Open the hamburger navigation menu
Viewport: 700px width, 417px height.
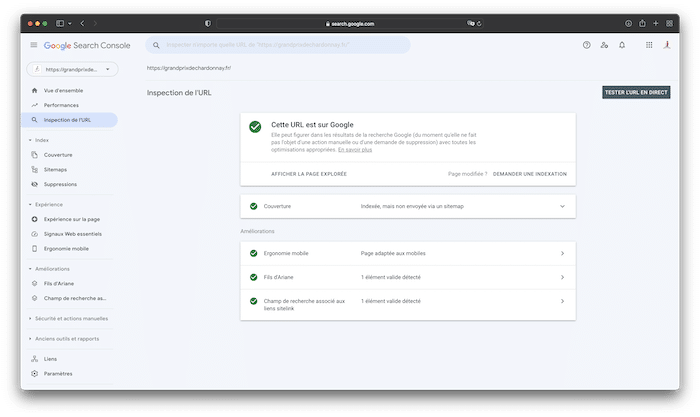pos(34,45)
